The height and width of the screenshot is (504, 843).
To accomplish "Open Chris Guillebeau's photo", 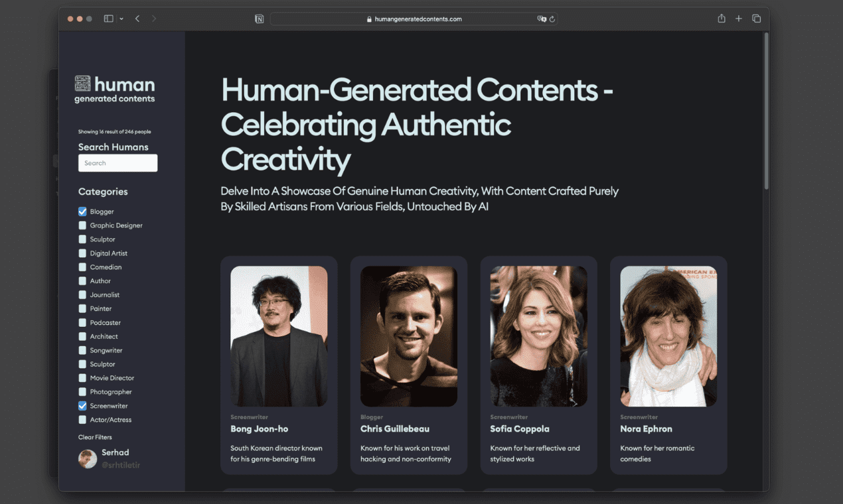I will (409, 336).
